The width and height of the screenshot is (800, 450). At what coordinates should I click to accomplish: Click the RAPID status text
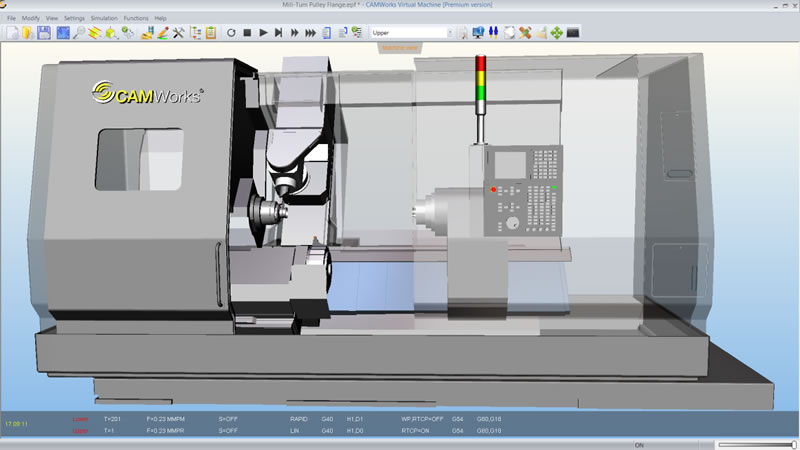point(299,419)
